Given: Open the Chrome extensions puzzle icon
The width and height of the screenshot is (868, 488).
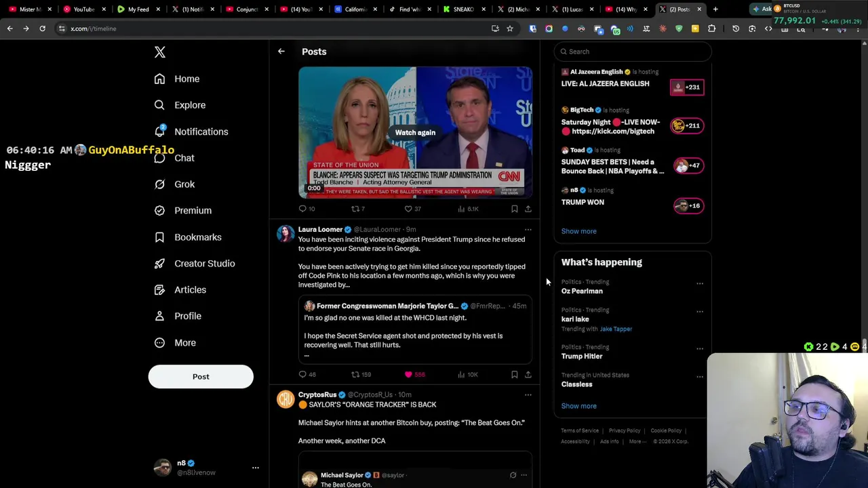Looking at the screenshot, I should point(711,28).
